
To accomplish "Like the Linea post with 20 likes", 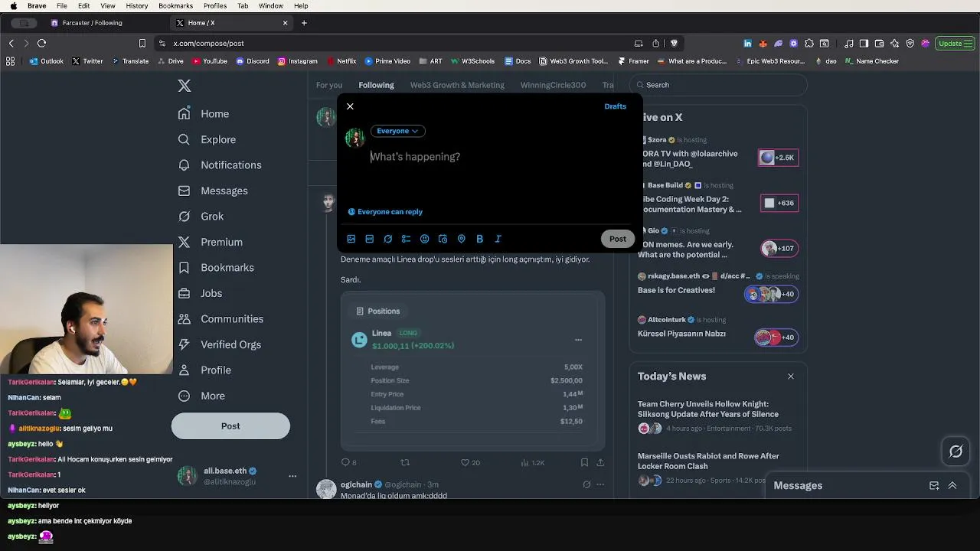I will pos(470,462).
